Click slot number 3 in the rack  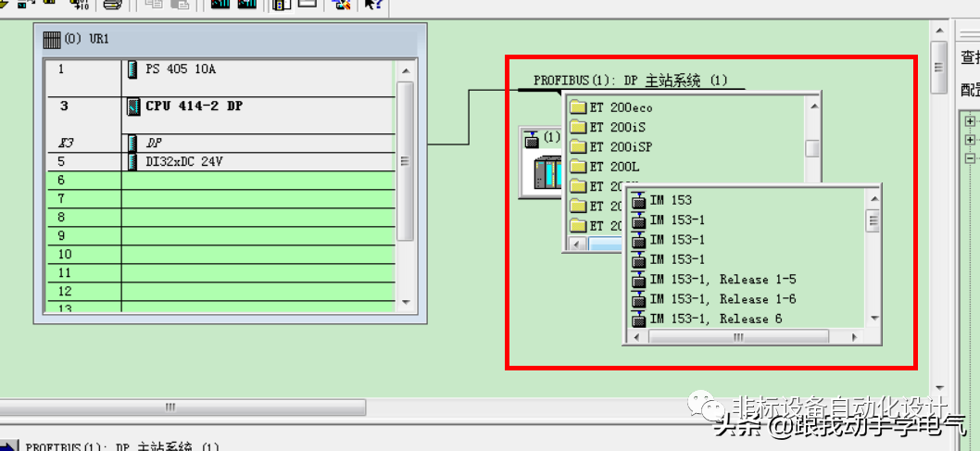64,106
